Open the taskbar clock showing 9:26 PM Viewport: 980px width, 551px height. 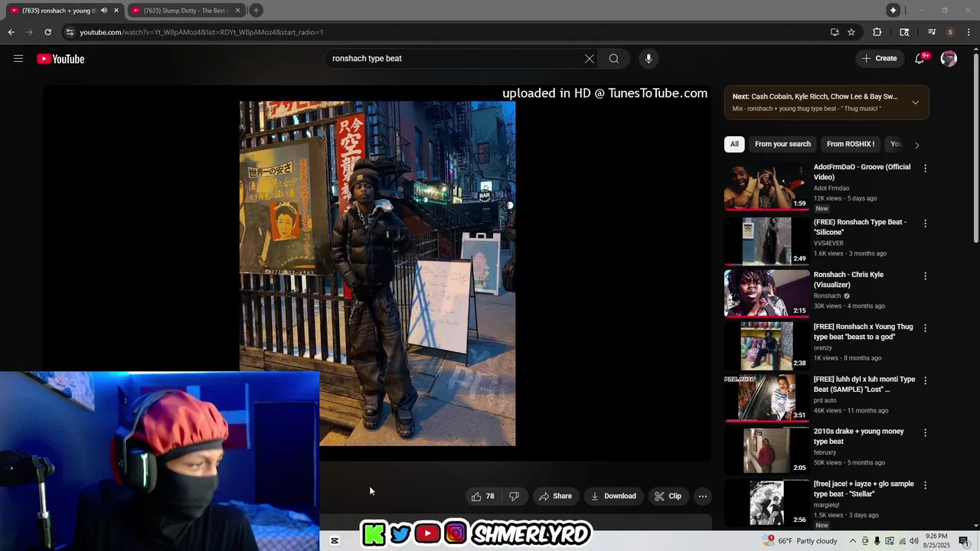coord(936,540)
